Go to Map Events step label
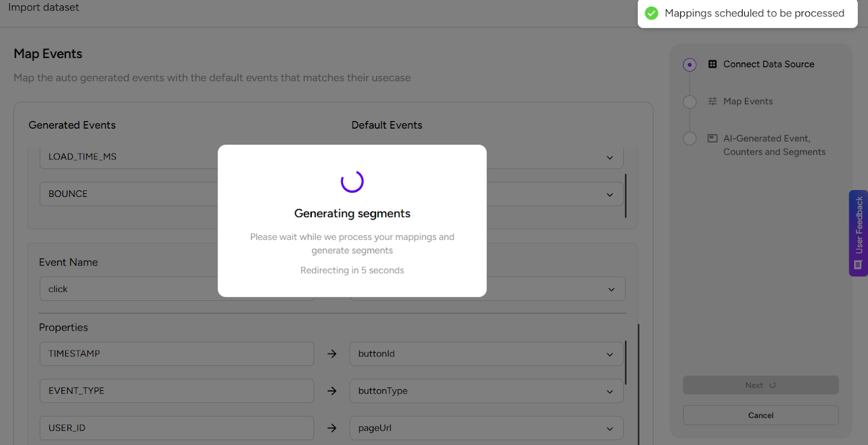 click(748, 101)
